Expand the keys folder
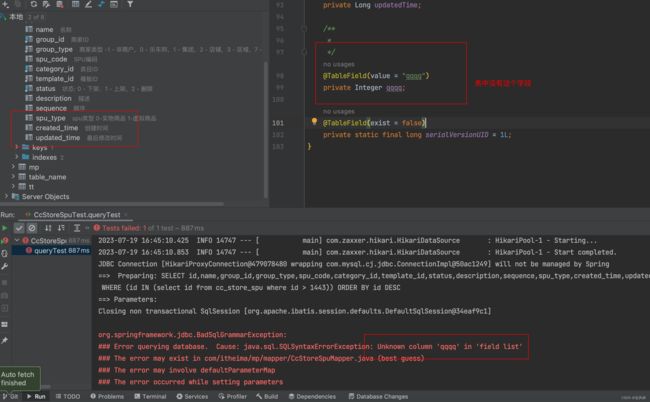650x402 pixels. [15, 147]
